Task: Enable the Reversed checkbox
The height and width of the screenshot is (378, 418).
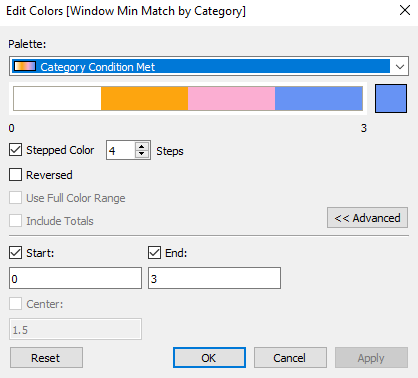Action: [x=15, y=175]
